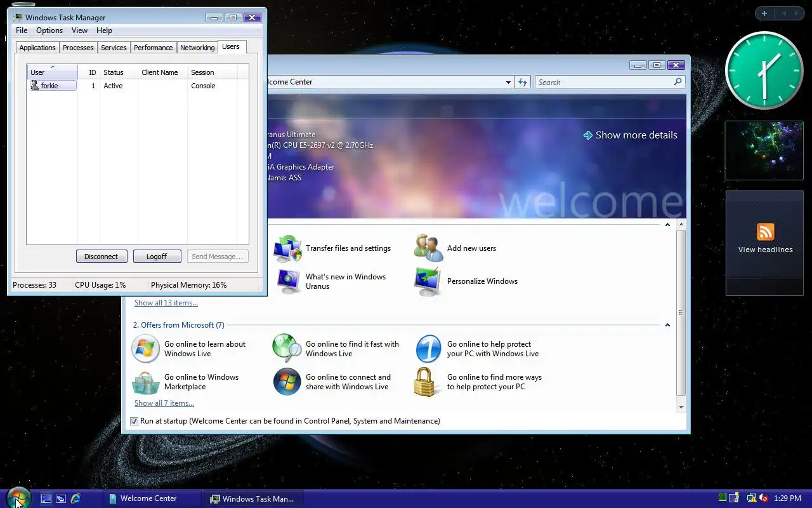Open the Personalize Windows icon
The width and height of the screenshot is (812, 508).
[x=428, y=281]
